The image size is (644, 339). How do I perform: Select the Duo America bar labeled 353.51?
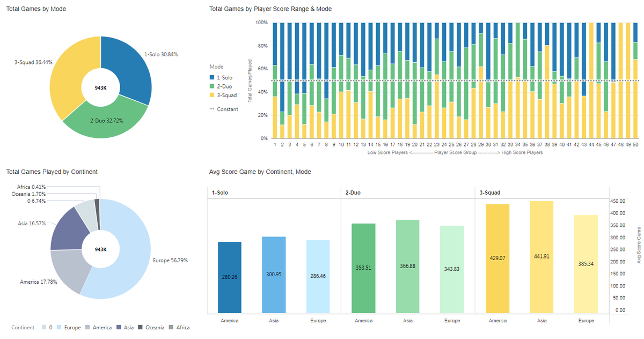(363, 268)
